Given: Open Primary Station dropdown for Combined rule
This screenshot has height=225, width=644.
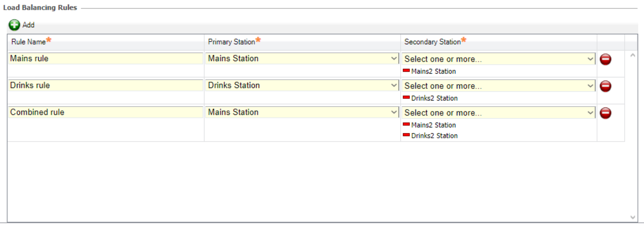Looking at the screenshot, I should pos(394,112).
